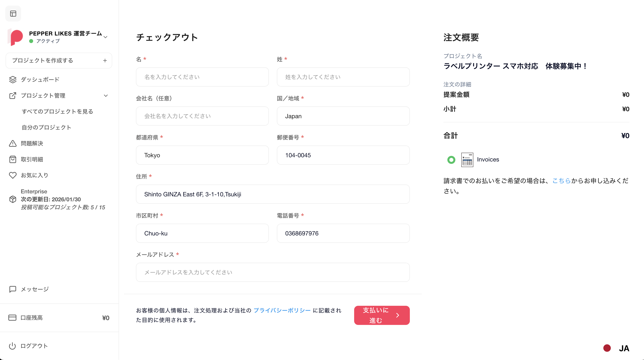Click the ログアウト power icon
Screen dimensions: 644x360
click(12, 346)
